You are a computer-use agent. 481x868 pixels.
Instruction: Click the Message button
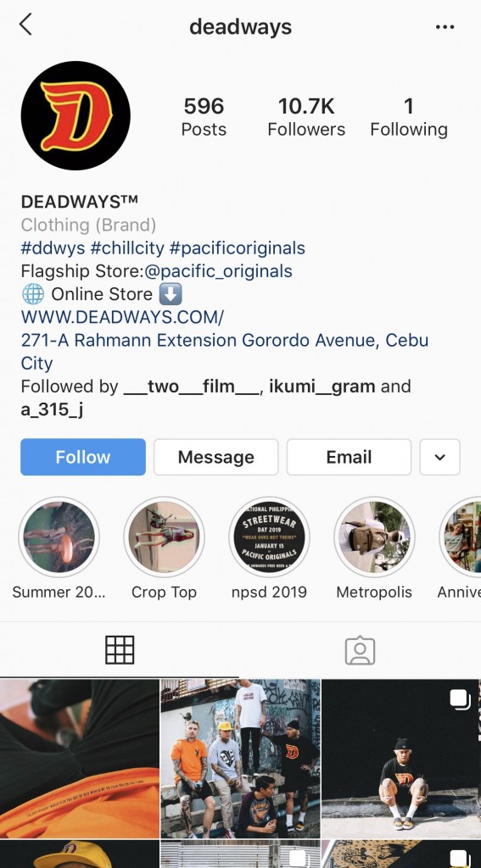[216, 457]
